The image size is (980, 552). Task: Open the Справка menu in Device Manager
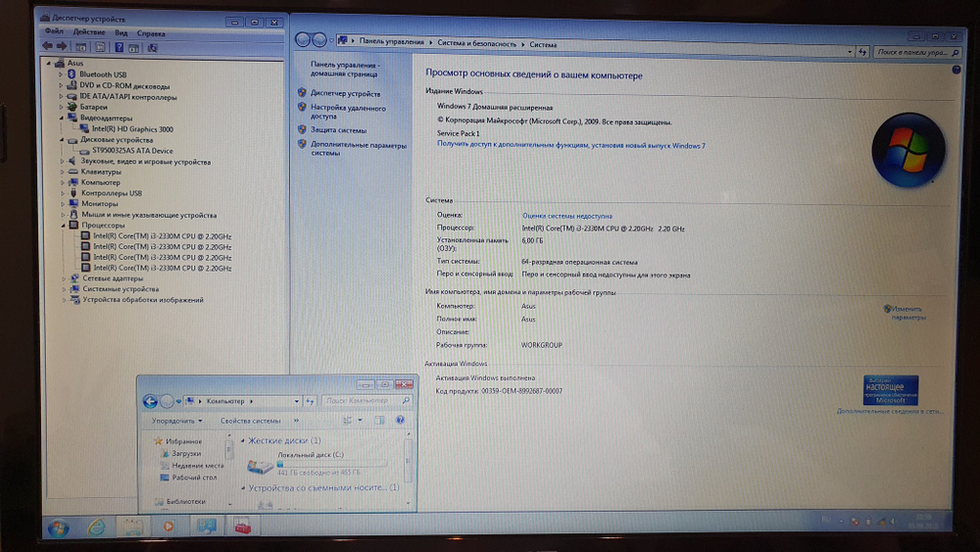[151, 33]
